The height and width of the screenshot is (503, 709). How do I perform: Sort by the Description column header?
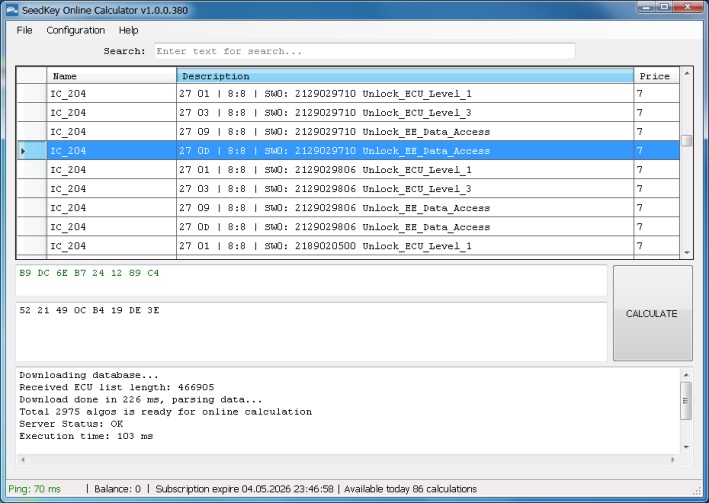pyautogui.click(x=405, y=76)
